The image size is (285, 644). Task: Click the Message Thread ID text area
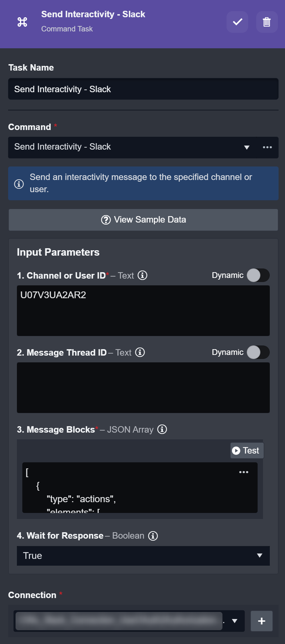click(x=143, y=387)
